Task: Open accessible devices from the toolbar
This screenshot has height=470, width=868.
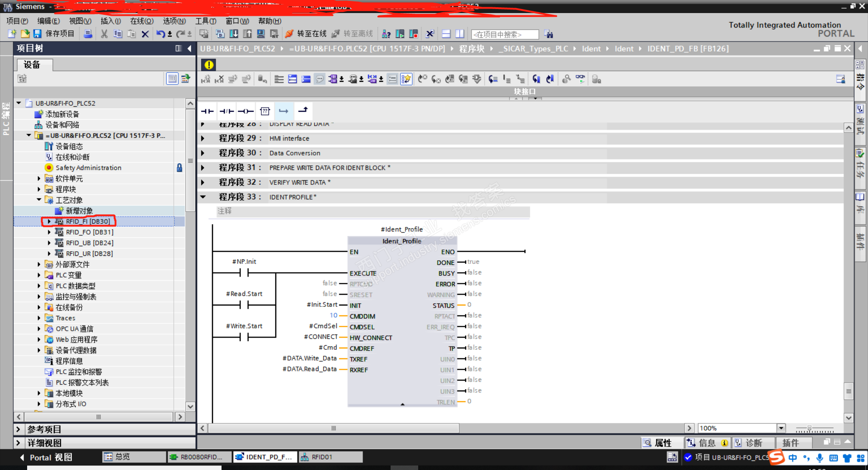Action: pos(387,34)
